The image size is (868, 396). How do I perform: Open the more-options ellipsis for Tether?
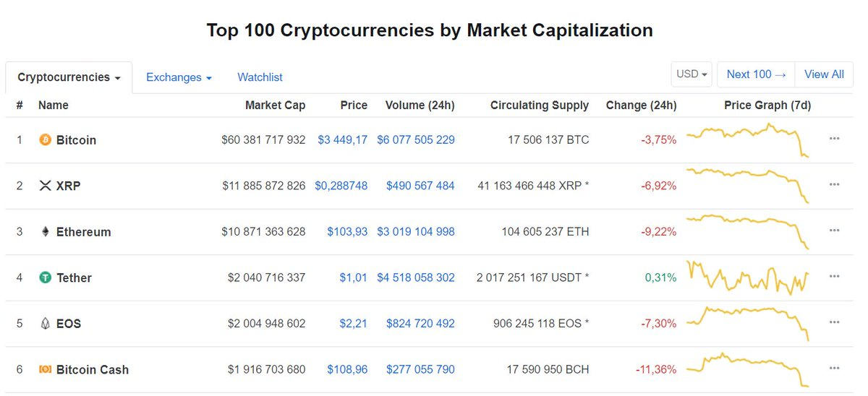pyautogui.click(x=834, y=276)
